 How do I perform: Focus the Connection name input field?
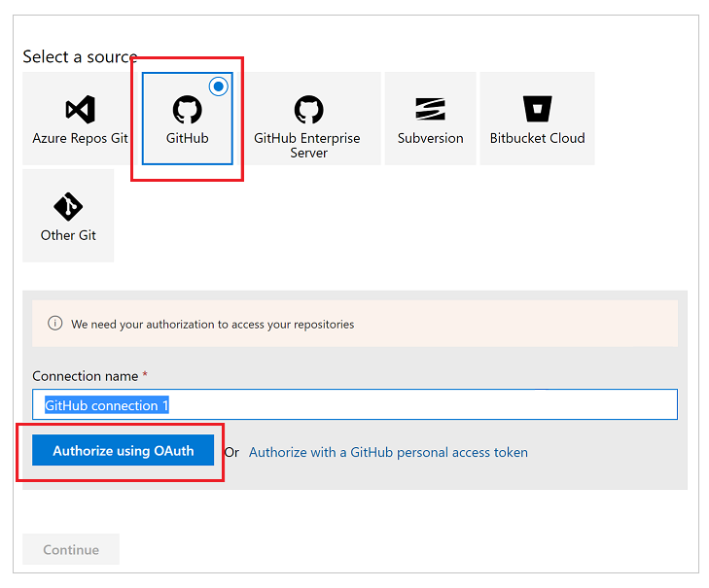tap(355, 404)
